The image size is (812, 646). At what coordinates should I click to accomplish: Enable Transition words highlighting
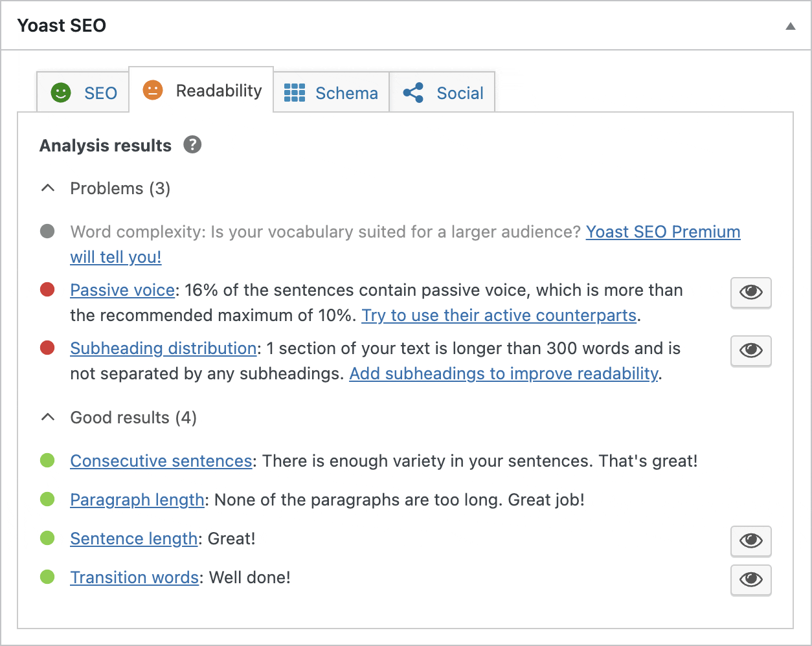(x=750, y=580)
